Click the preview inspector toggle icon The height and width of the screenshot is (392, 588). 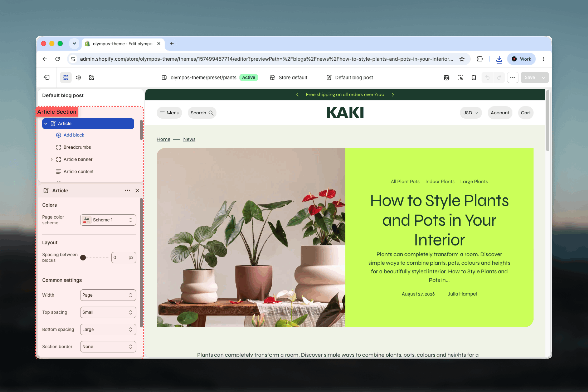tap(460, 77)
